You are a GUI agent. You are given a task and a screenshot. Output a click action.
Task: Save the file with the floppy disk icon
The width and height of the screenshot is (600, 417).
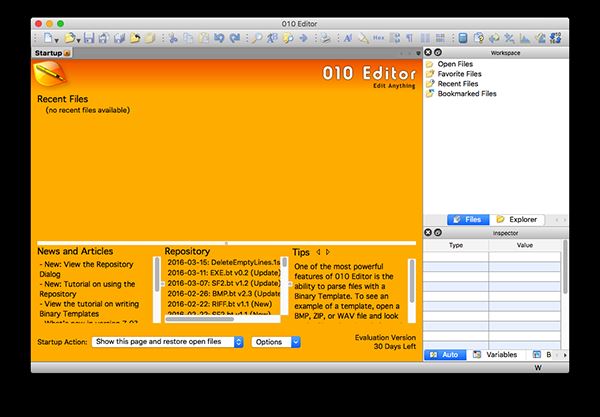tap(89, 38)
